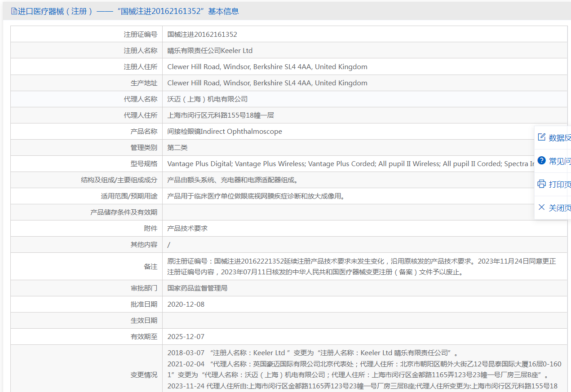Click the 关闭页 X icon

541,207
